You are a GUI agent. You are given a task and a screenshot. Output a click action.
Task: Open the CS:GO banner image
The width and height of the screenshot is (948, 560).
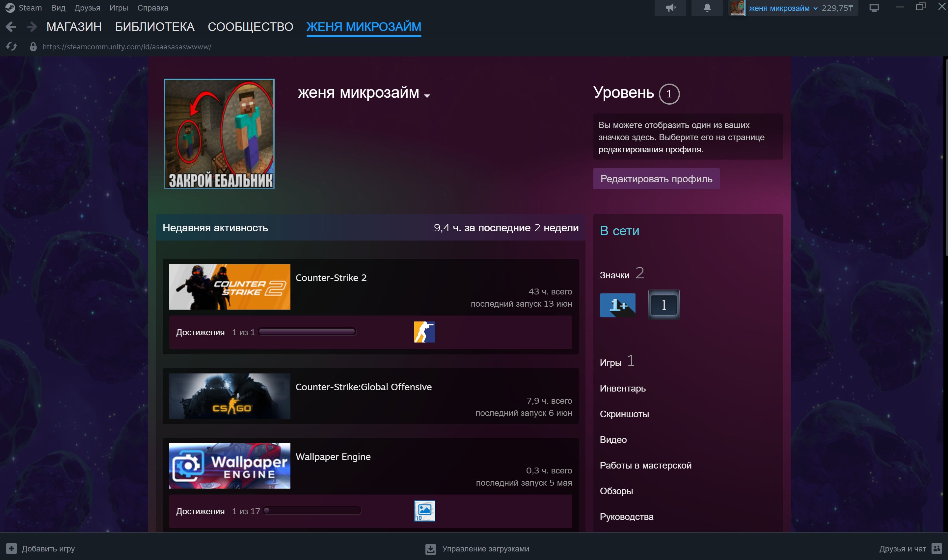click(x=230, y=396)
